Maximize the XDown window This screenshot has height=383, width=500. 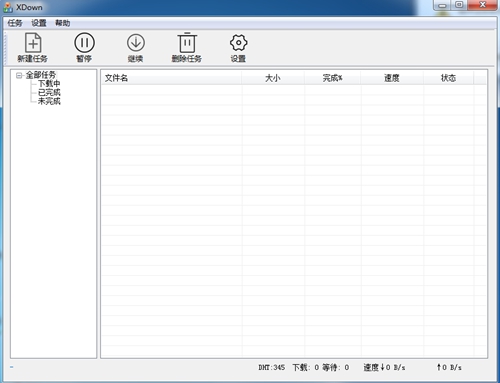(459, 5)
